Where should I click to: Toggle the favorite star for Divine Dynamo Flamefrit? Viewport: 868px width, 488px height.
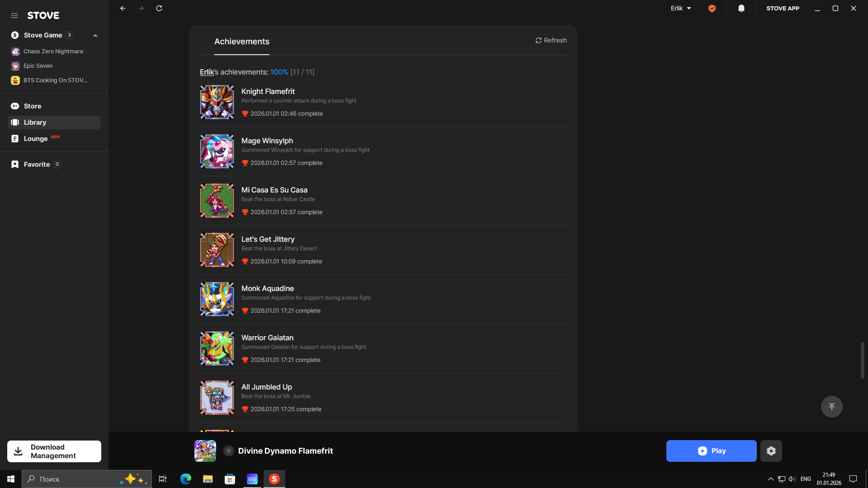[x=229, y=451]
